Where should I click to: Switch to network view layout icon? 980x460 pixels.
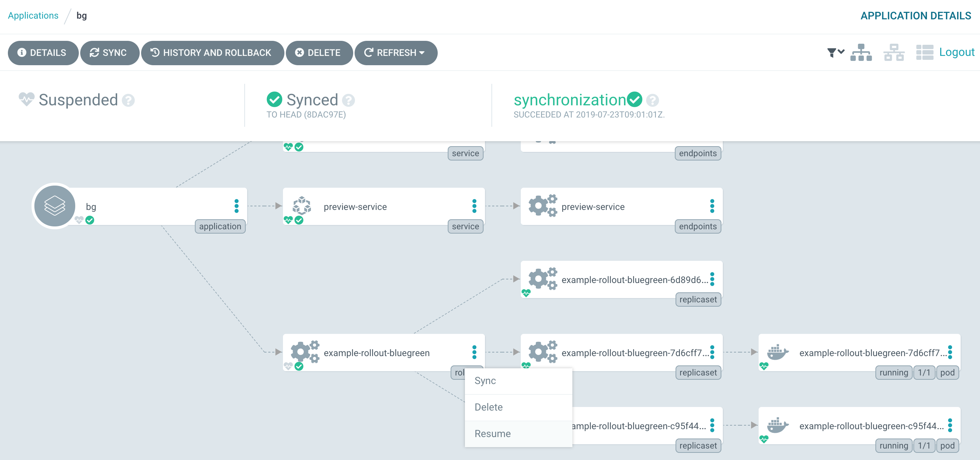click(x=893, y=53)
